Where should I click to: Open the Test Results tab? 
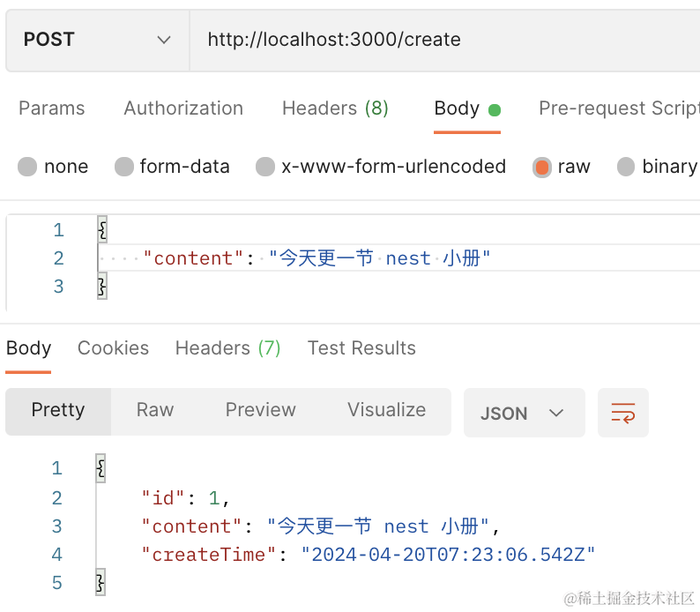coord(361,348)
